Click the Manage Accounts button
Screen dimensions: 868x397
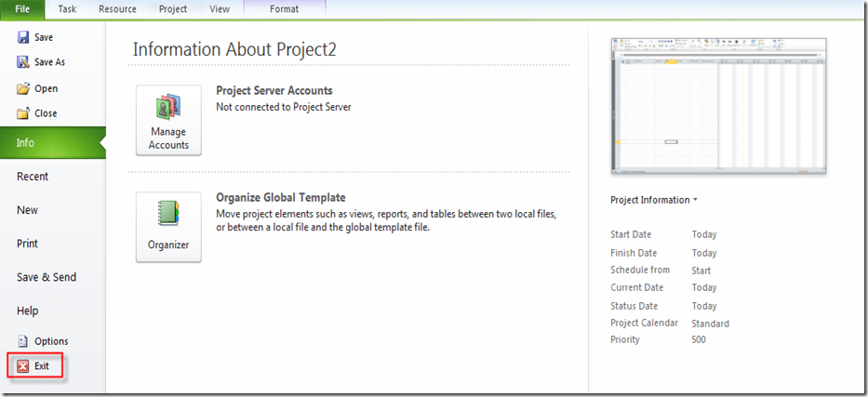pyautogui.click(x=168, y=120)
